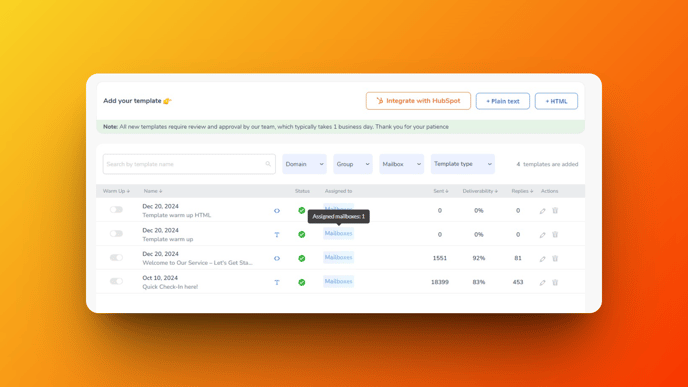Click the 'Quick Check-In here!' name text
The image size is (688, 387).
coord(170,287)
